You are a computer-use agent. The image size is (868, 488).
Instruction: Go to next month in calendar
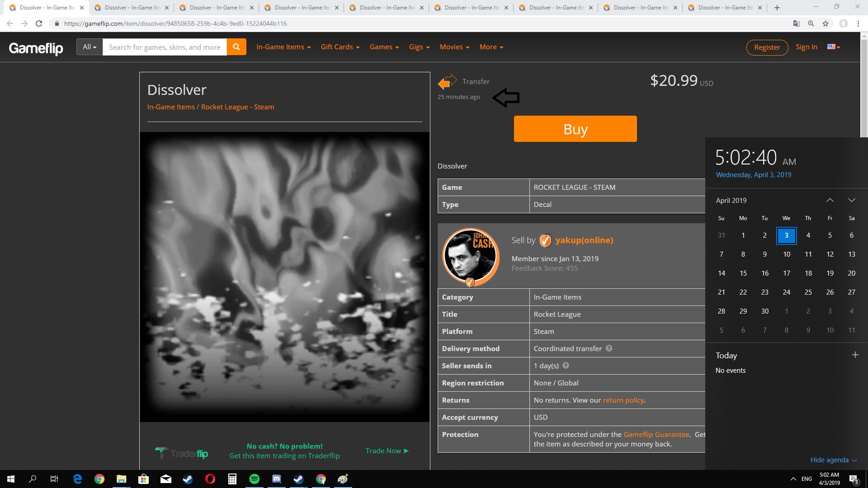(851, 200)
